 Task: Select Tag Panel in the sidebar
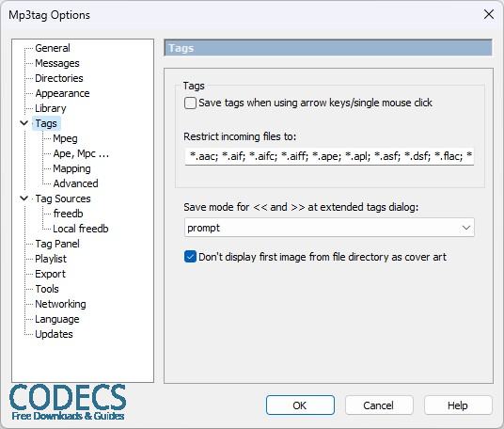[57, 244]
